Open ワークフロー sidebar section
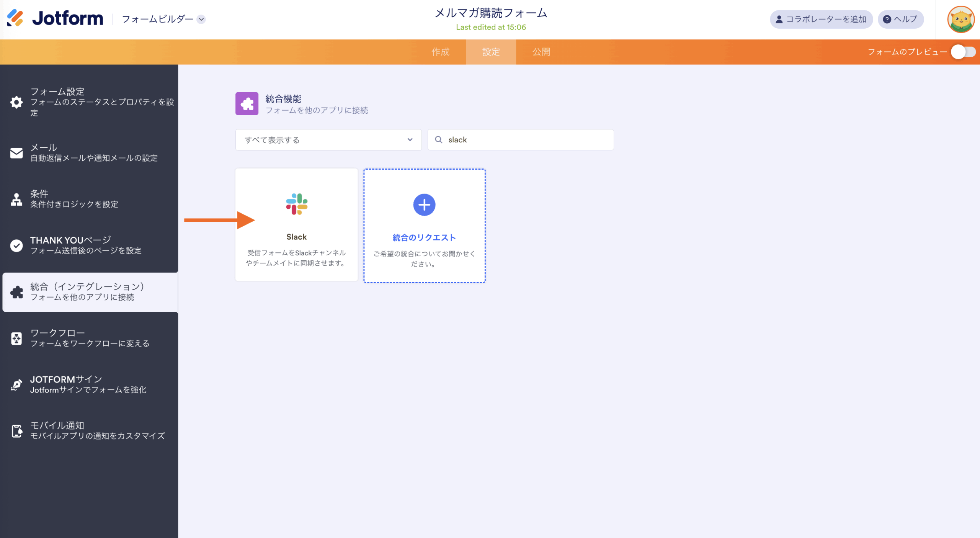Image resolution: width=980 pixels, height=538 pixels. pos(89,338)
